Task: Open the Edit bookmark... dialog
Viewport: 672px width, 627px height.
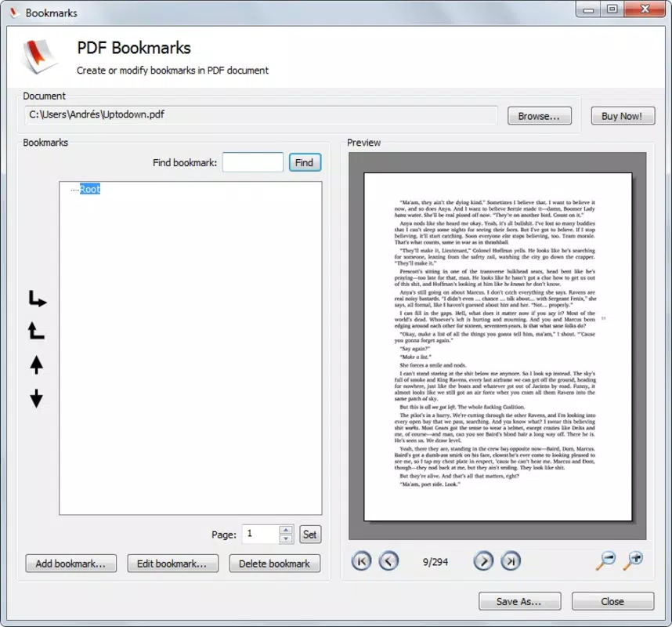Action: [x=172, y=564]
